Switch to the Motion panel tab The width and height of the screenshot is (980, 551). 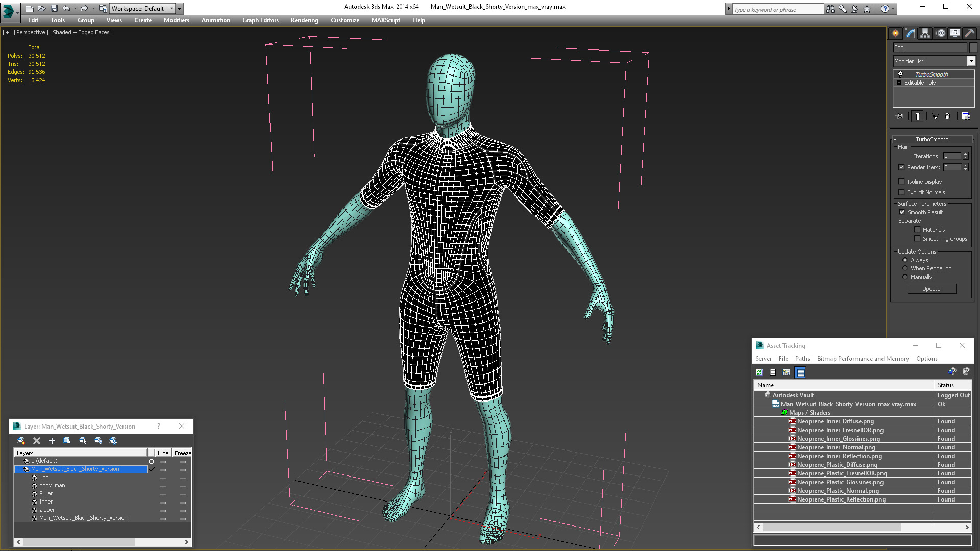[940, 33]
